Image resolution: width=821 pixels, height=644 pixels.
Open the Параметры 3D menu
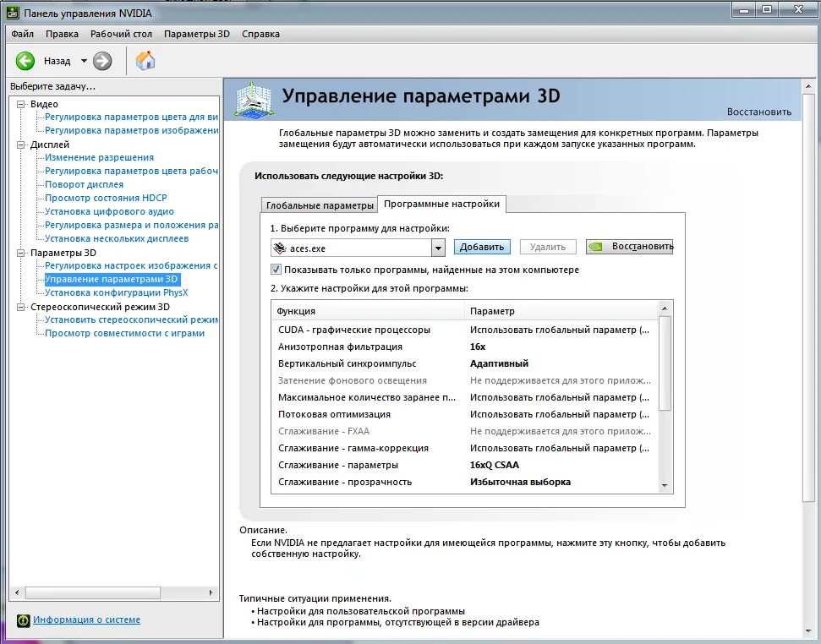[197, 34]
